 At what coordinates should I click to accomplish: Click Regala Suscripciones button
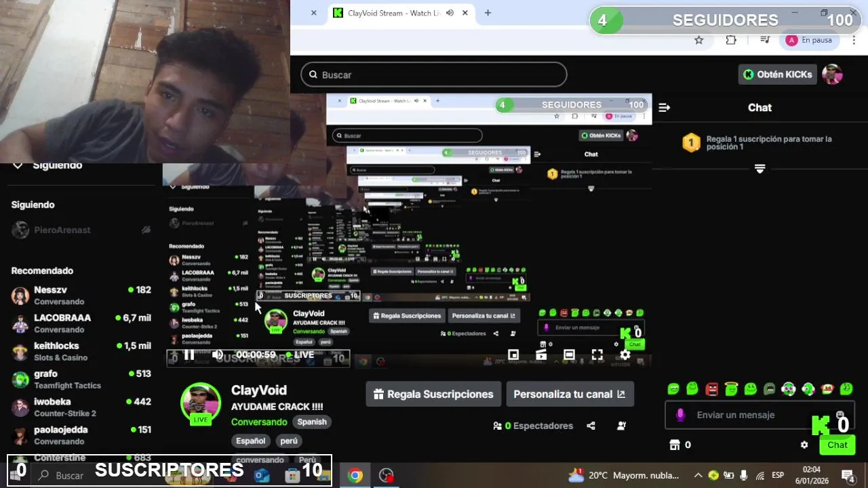pos(433,394)
